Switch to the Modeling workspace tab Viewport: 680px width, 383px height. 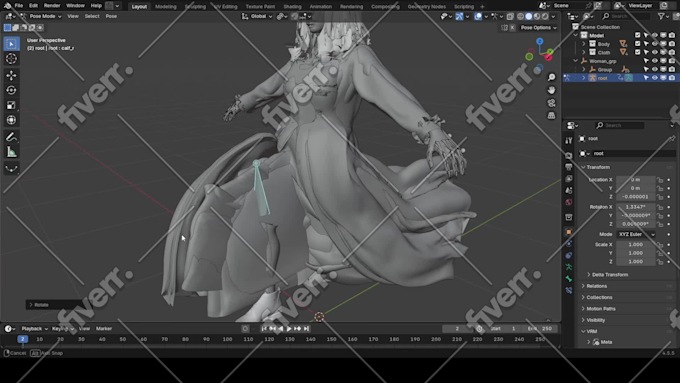pos(166,7)
